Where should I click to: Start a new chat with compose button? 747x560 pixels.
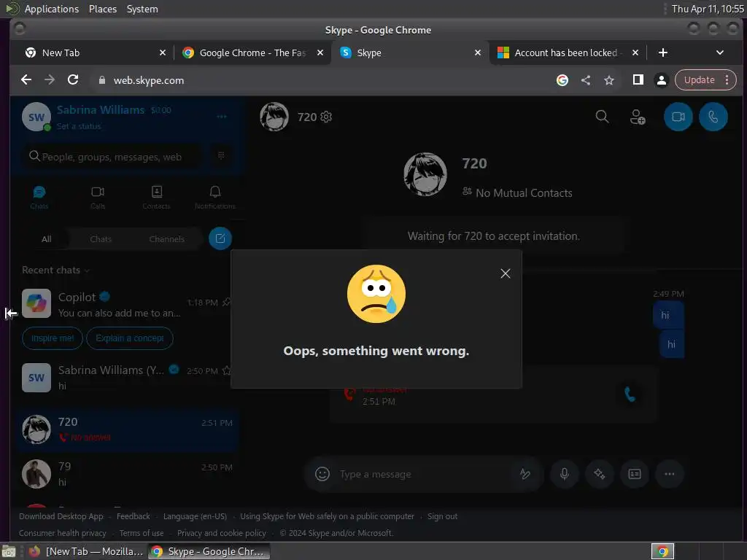[220, 238]
